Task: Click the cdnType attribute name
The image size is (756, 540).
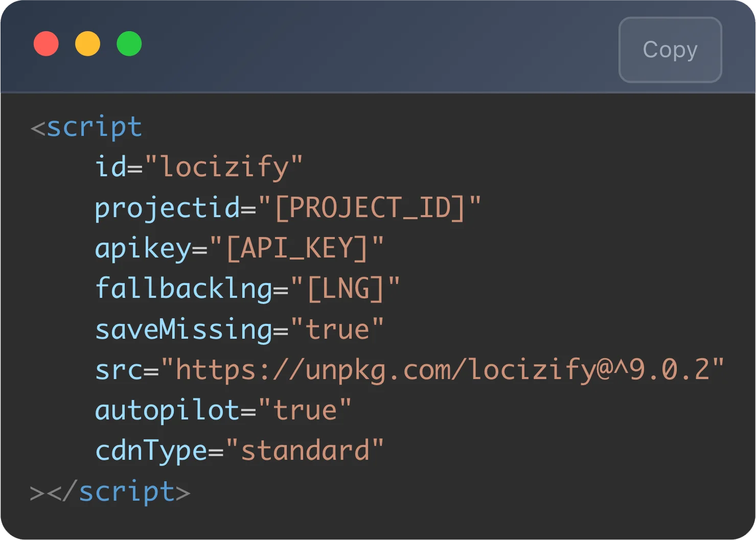Action: [151, 451]
